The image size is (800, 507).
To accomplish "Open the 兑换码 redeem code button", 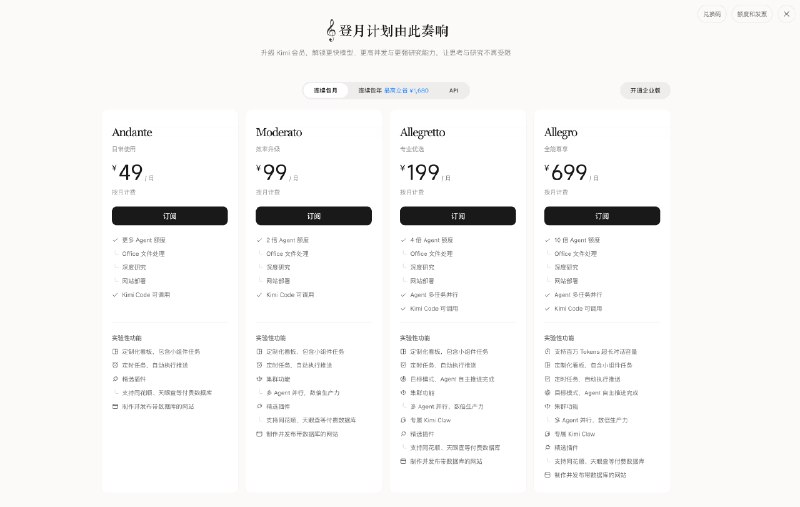I will (712, 14).
